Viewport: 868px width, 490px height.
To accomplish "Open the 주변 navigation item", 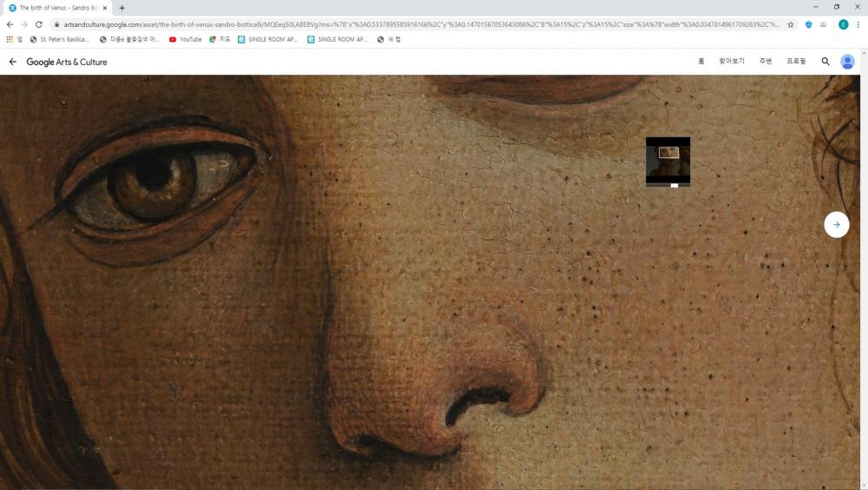I will [x=766, y=61].
